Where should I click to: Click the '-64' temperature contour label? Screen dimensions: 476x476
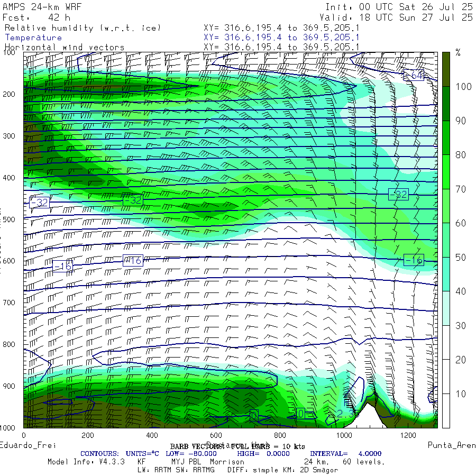414,75
